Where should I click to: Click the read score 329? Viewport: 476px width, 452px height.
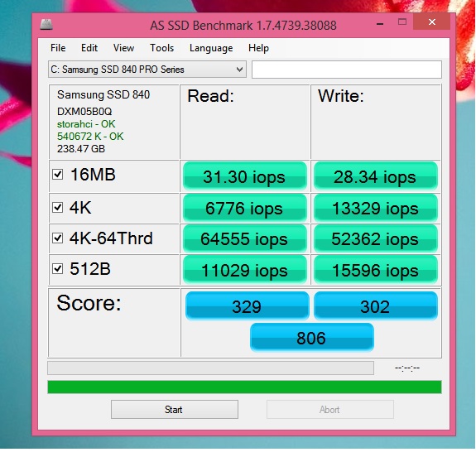(x=248, y=305)
